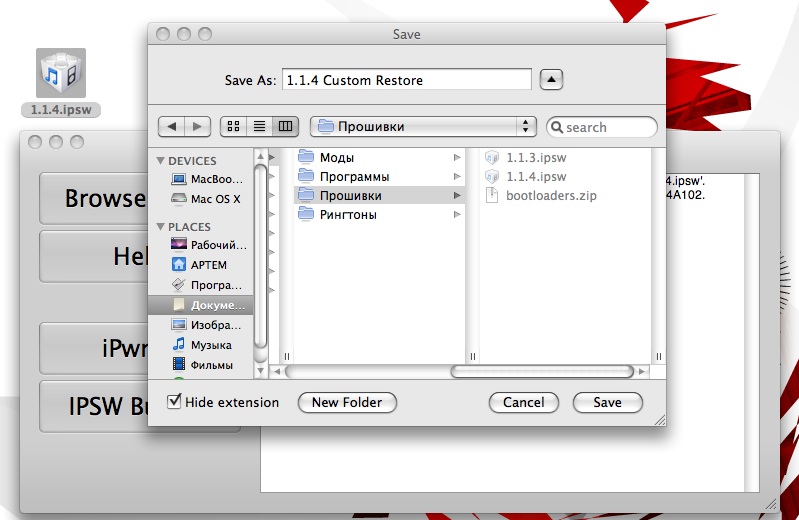Click the search field
799x520 pixels.
click(x=602, y=127)
